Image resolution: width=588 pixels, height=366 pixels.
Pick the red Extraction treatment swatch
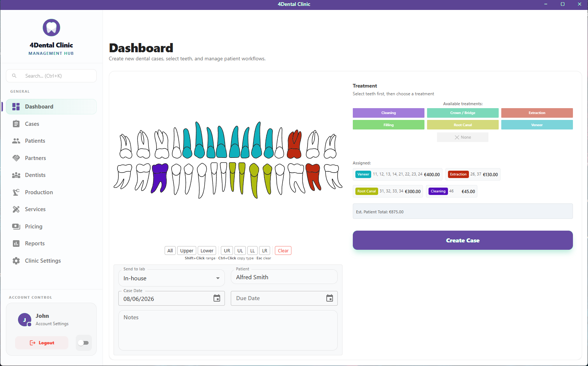537,113
